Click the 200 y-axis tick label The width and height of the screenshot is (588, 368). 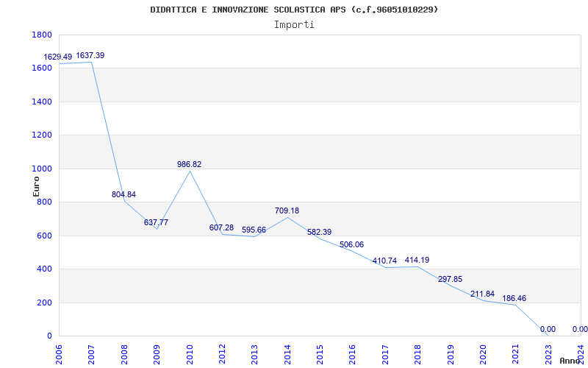pyautogui.click(x=44, y=302)
